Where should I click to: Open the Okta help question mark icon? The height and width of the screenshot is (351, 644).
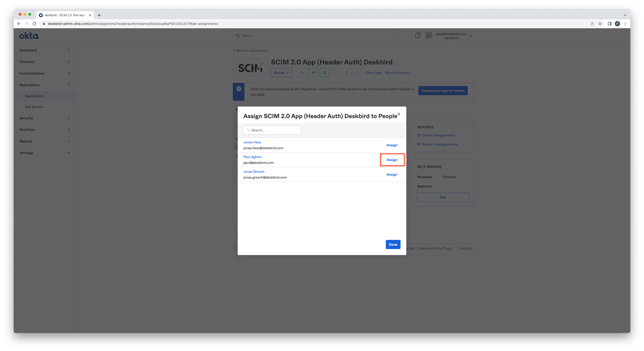pyautogui.click(x=418, y=36)
